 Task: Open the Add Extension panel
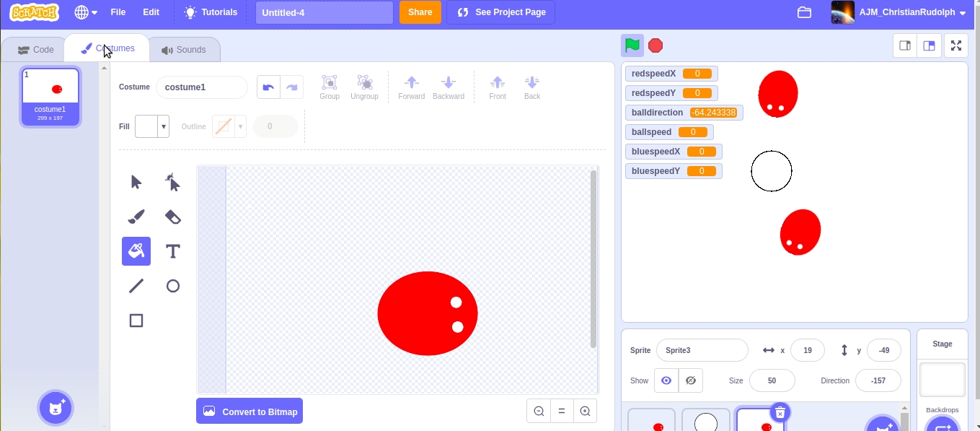coord(56,407)
